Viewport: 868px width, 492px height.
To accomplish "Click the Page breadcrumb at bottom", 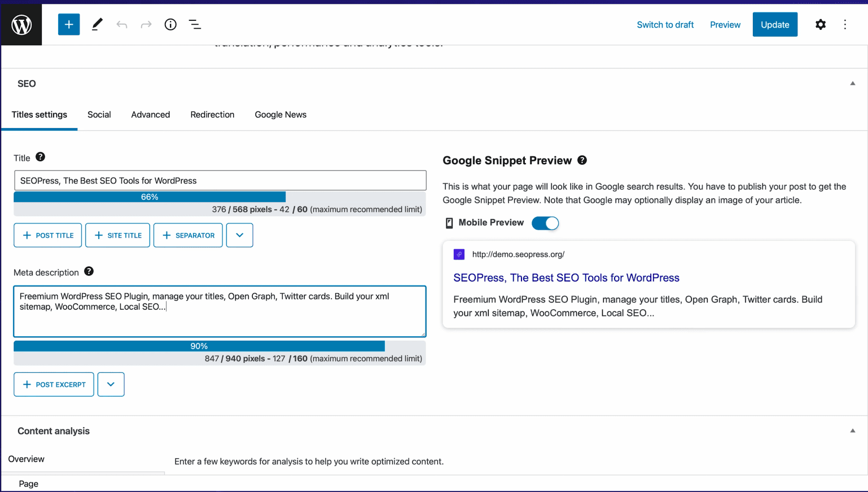I will (x=28, y=484).
